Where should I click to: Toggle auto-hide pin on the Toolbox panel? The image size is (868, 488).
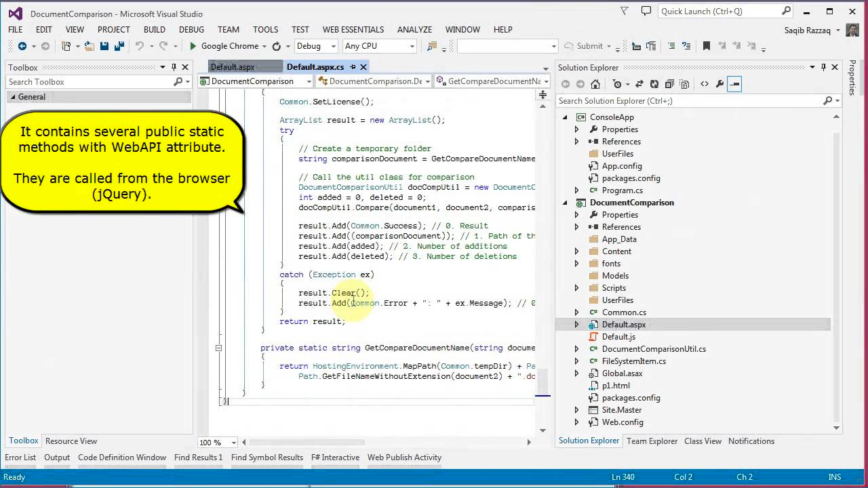click(x=174, y=67)
